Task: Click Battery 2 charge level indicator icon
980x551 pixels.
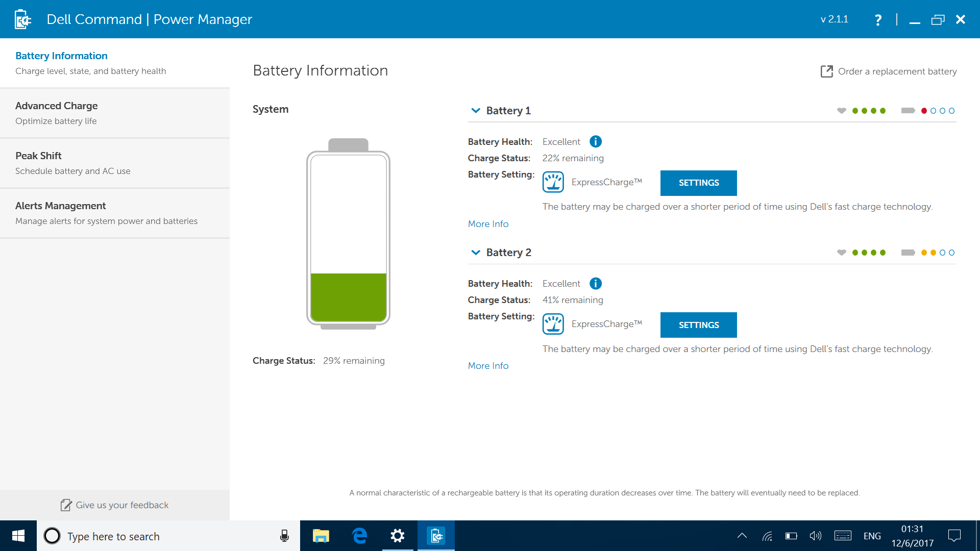Action: [x=908, y=253]
